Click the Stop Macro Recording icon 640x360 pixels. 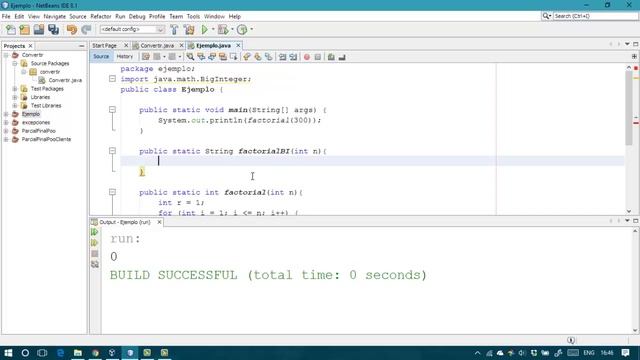point(318,57)
